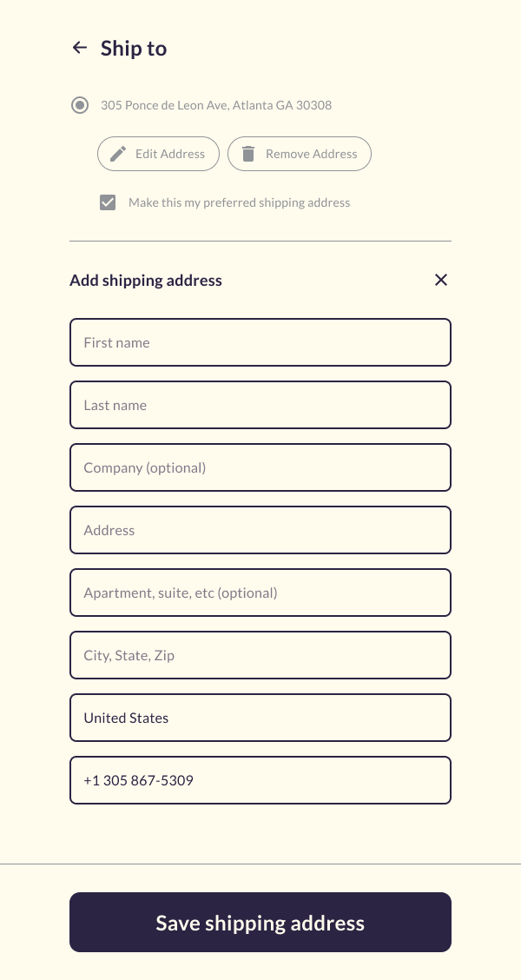This screenshot has width=521, height=980.
Task: Click the City, State, Zip field
Action: pyautogui.click(x=260, y=655)
